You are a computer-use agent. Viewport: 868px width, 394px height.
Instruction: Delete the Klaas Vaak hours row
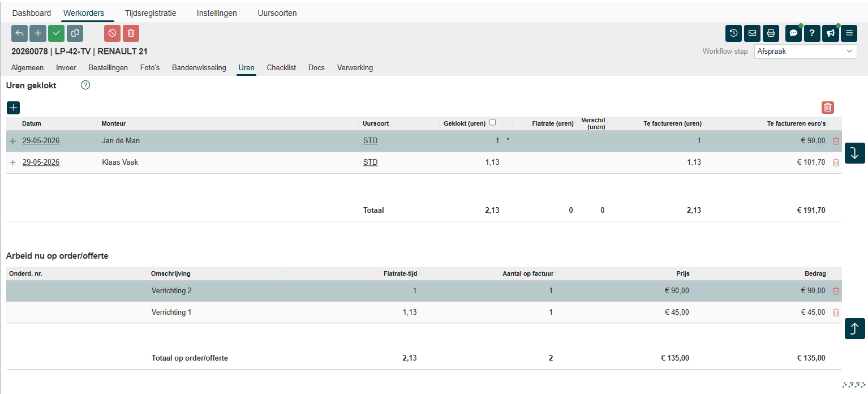(x=836, y=162)
